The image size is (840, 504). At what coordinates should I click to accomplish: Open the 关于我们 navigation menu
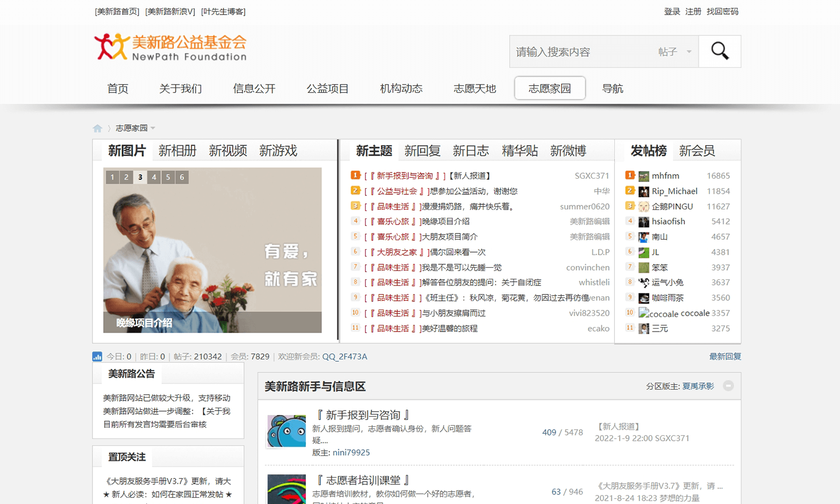coord(180,88)
